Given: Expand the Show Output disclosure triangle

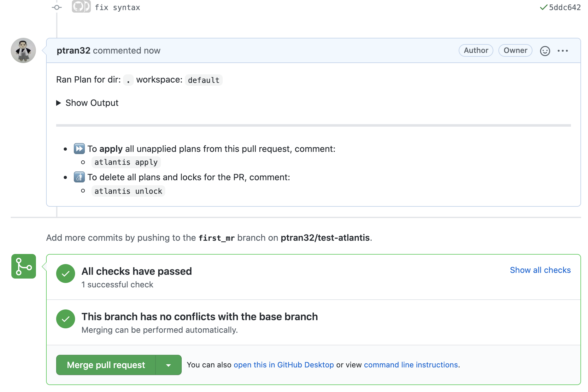Looking at the screenshot, I should pyautogui.click(x=58, y=103).
